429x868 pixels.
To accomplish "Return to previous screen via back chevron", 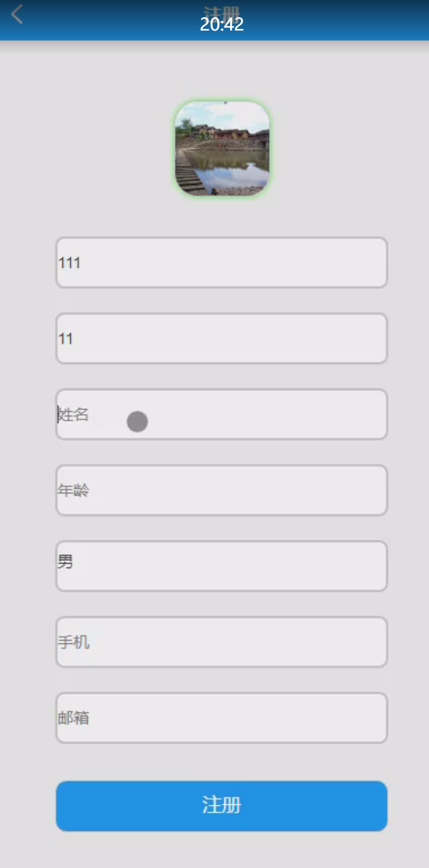I will [17, 14].
